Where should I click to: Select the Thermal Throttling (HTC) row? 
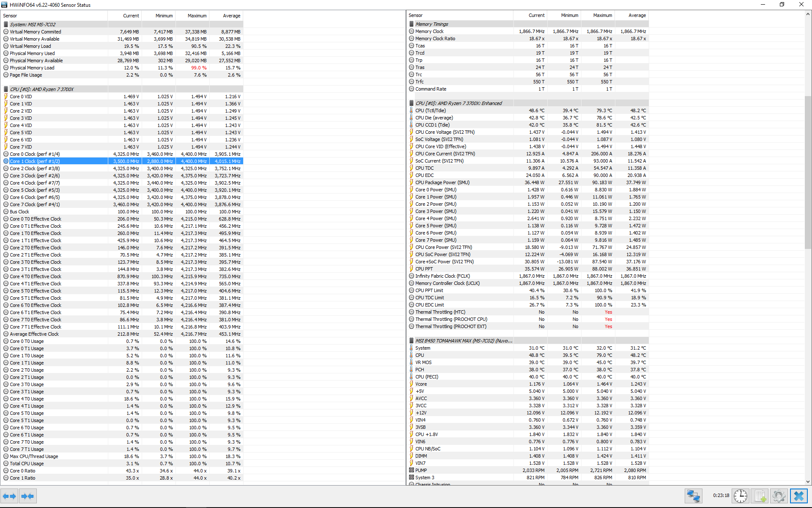point(440,312)
